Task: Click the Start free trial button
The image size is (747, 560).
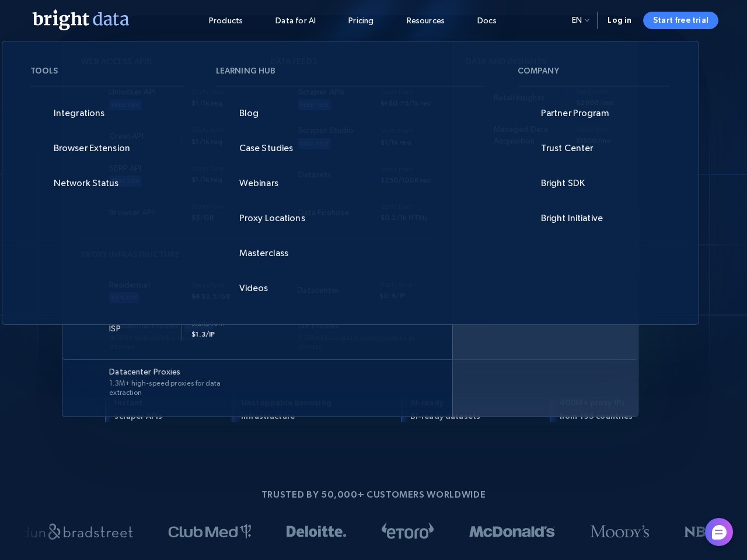Action: 680,20
